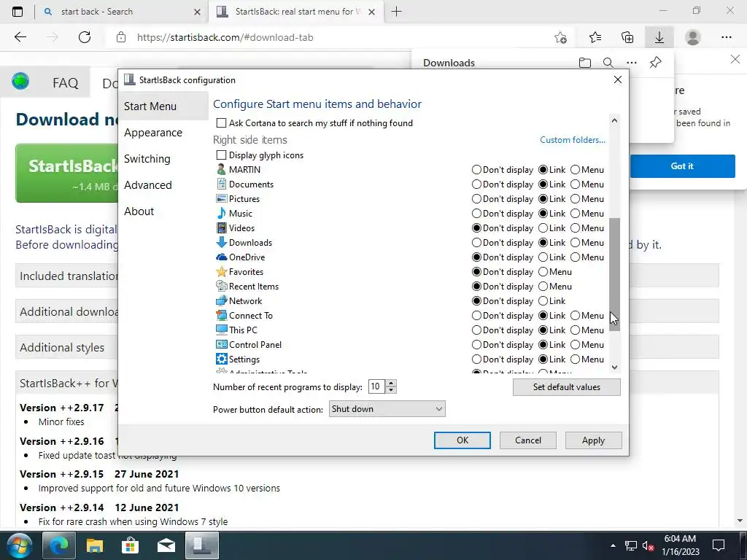The height and width of the screenshot is (560, 747).
Task: Click the Documents item icon
Action: tap(221, 184)
